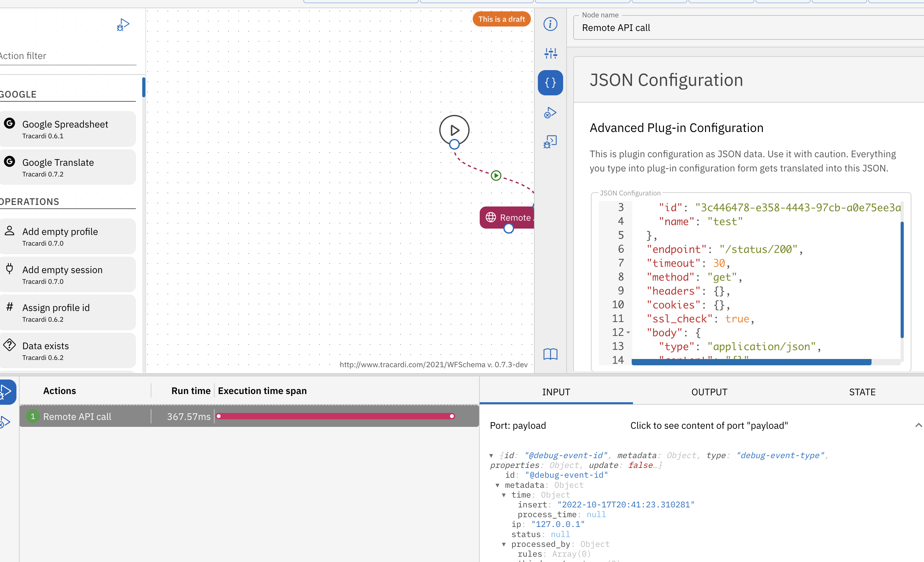Screen dimensions: 924x562
Task: Click the debug-in-window icon in right sidebar
Action: [550, 142]
